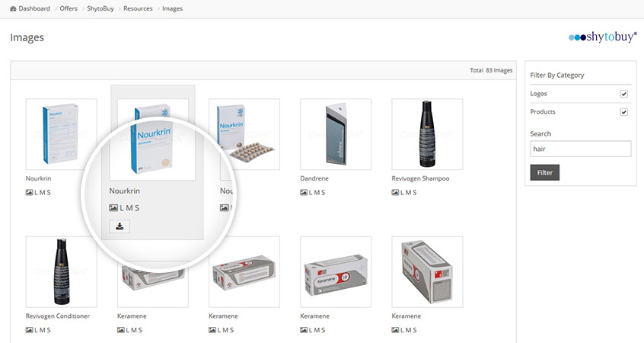Select S size on highlighted Nourkrin card
Image resolution: width=644 pixels, height=343 pixels.
point(137,208)
